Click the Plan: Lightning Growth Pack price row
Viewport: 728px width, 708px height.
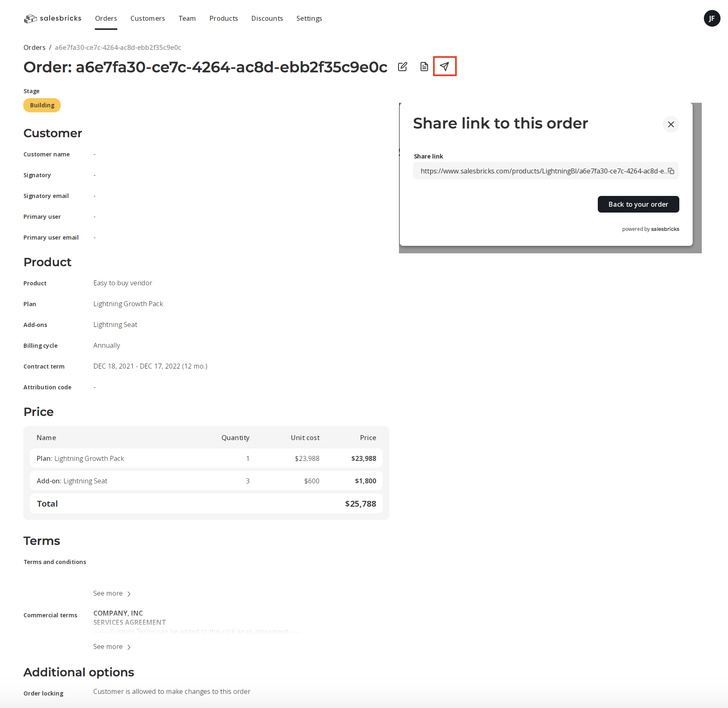pyautogui.click(x=206, y=458)
